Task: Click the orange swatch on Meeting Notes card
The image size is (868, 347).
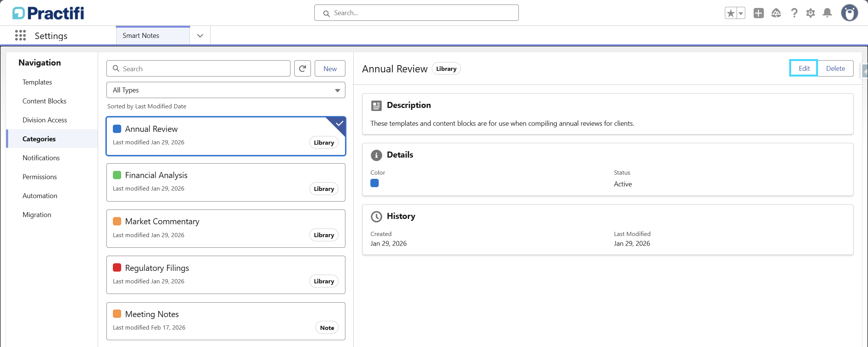Action: pyautogui.click(x=117, y=314)
